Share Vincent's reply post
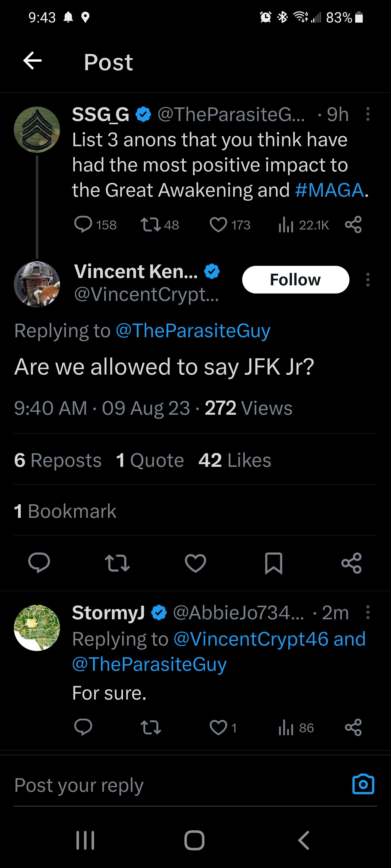Image resolution: width=391 pixels, height=868 pixels. click(x=351, y=563)
